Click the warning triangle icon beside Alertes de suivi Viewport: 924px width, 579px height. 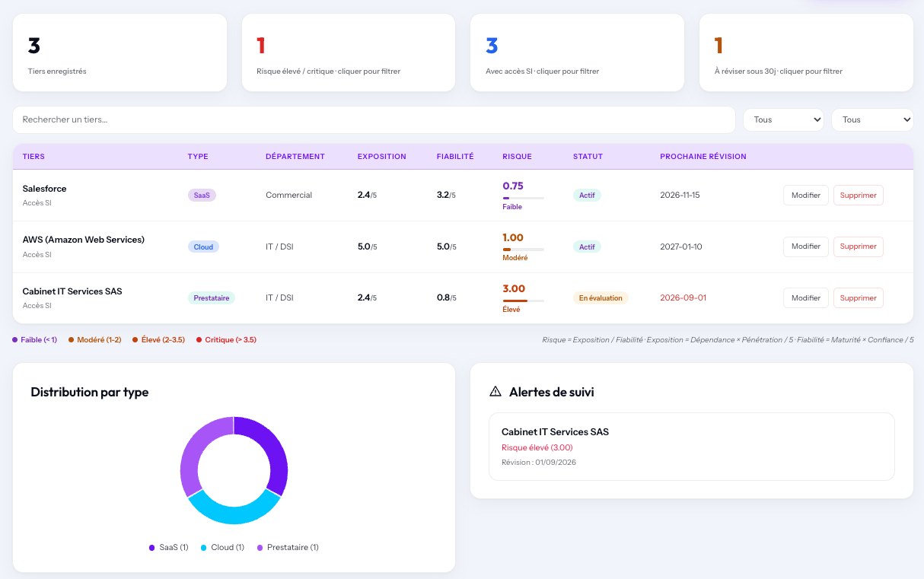click(495, 392)
